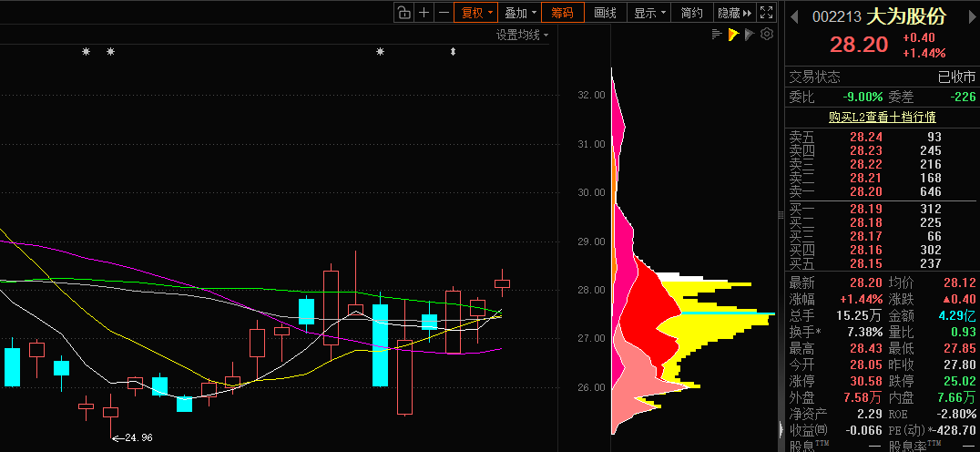Click the 交易状态 value 已收市
980x452 pixels.
coord(957,77)
